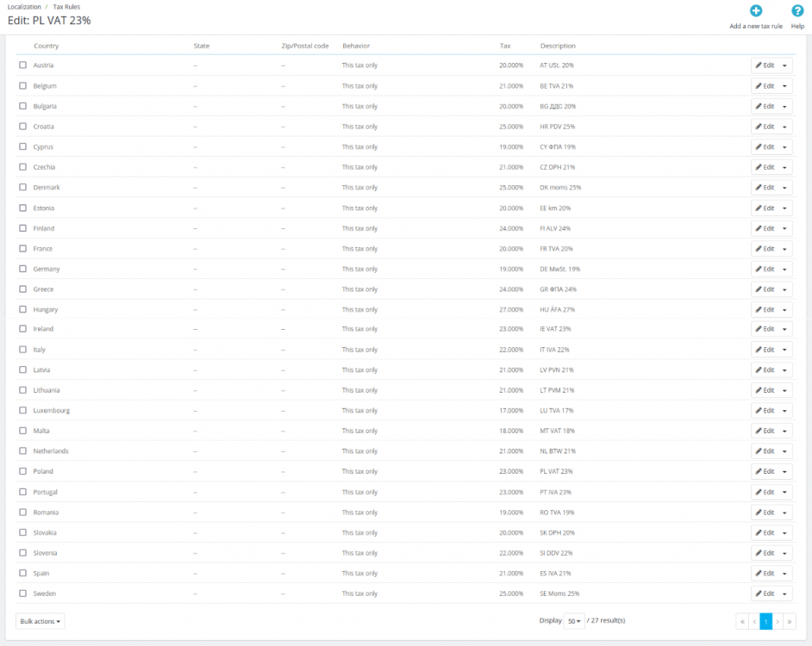Open the Help question mark icon
Screen dimensions: 812x646
[x=797, y=11]
